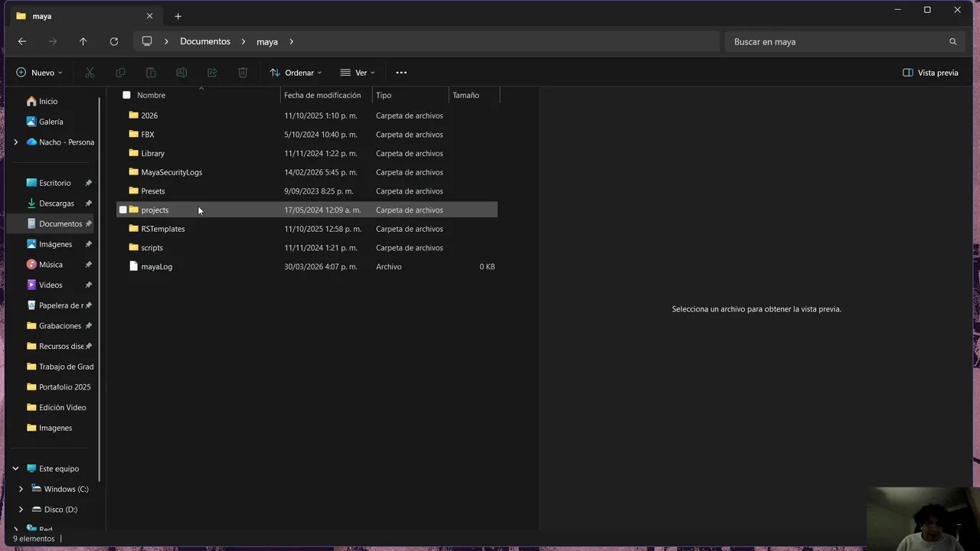980x551 pixels.
Task: Collapse the Este equipo node
Action: tap(15, 468)
